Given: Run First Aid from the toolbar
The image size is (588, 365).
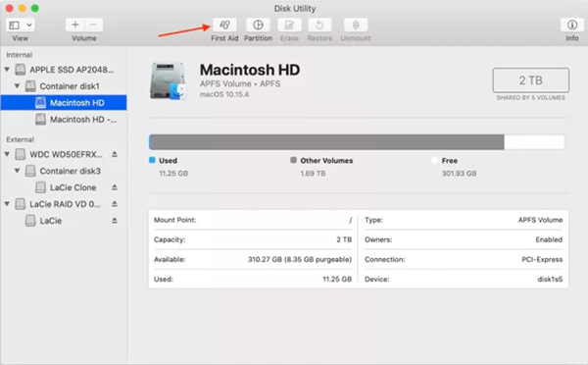Looking at the screenshot, I should tap(224, 26).
